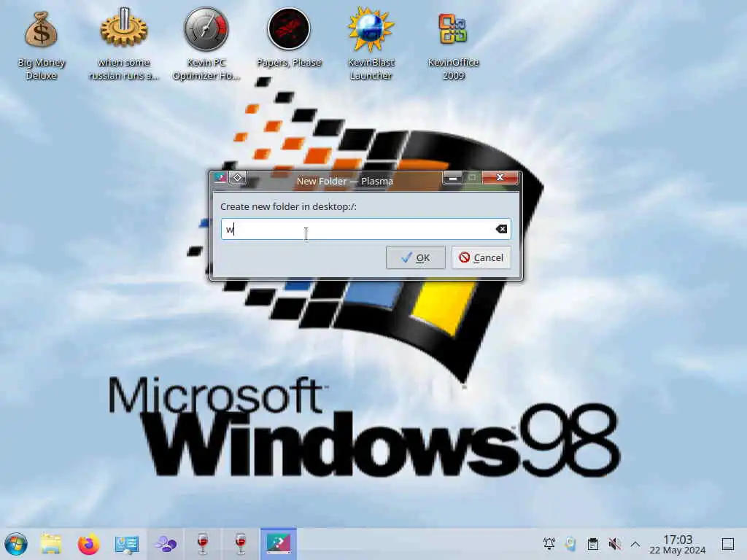
Task: Click the muted volume tray icon
Action: [614, 543]
